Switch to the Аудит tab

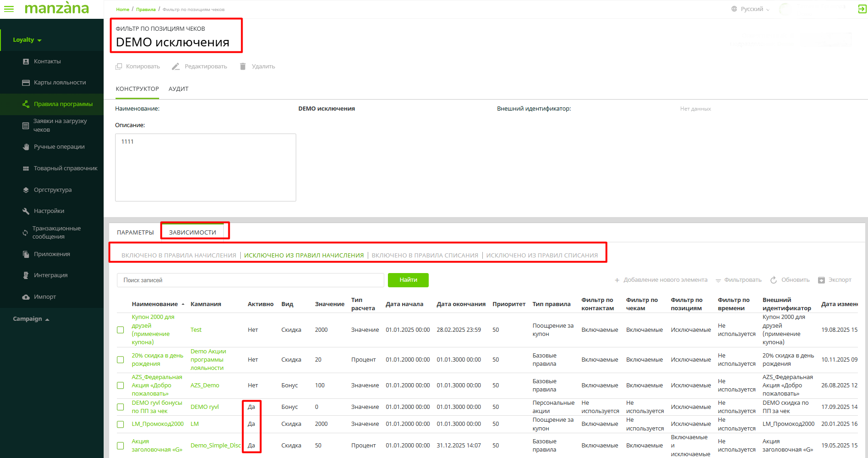point(178,89)
